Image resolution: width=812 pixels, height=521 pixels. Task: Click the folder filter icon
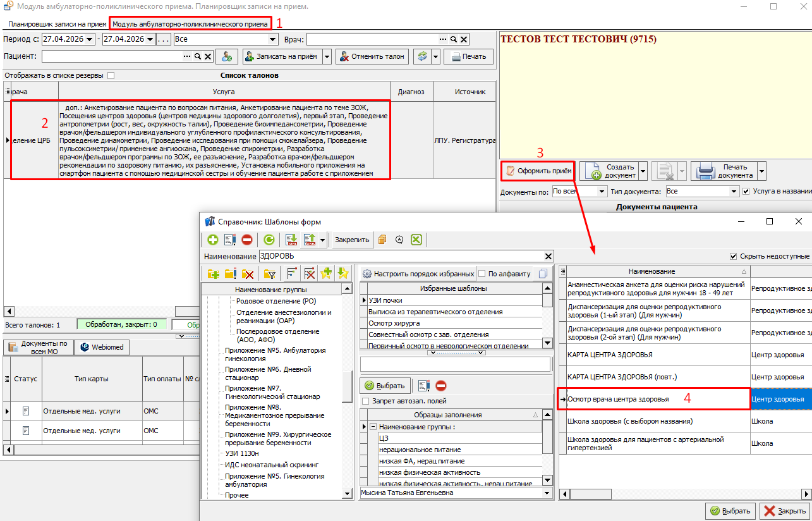click(x=270, y=274)
